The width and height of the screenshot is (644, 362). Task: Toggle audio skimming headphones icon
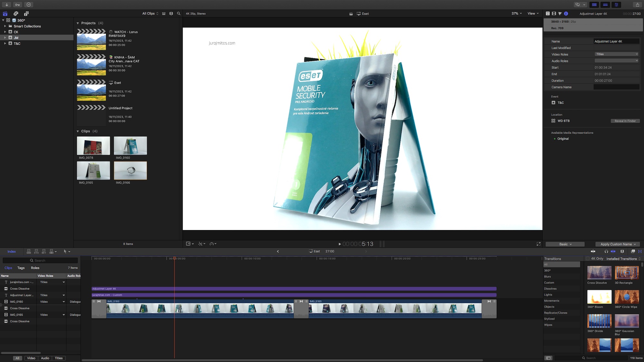[x=606, y=251]
